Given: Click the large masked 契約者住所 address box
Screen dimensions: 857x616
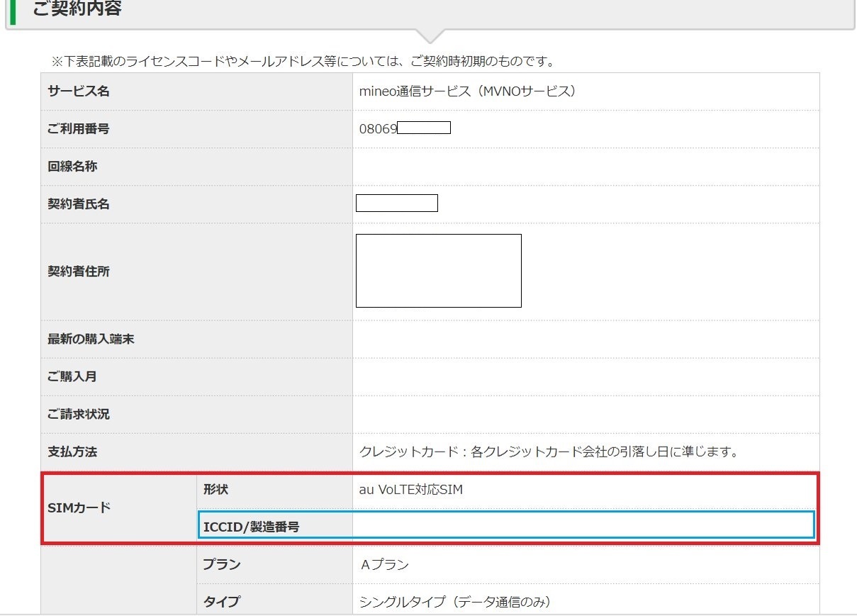Looking at the screenshot, I should [x=438, y=271].
